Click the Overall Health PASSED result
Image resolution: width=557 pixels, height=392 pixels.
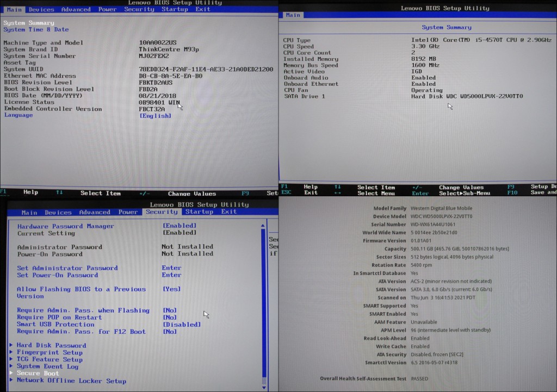[x=419, y=379]
